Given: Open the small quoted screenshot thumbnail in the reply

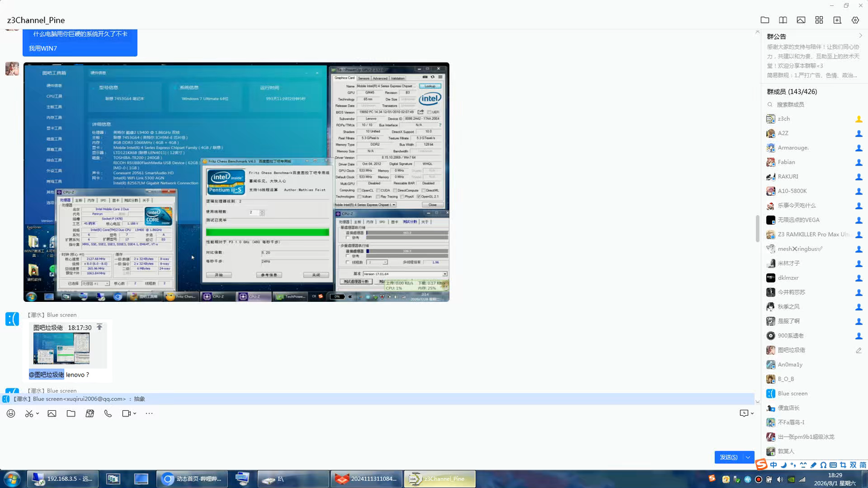Looking at the screenshot, I should click(x=61, y=349).
